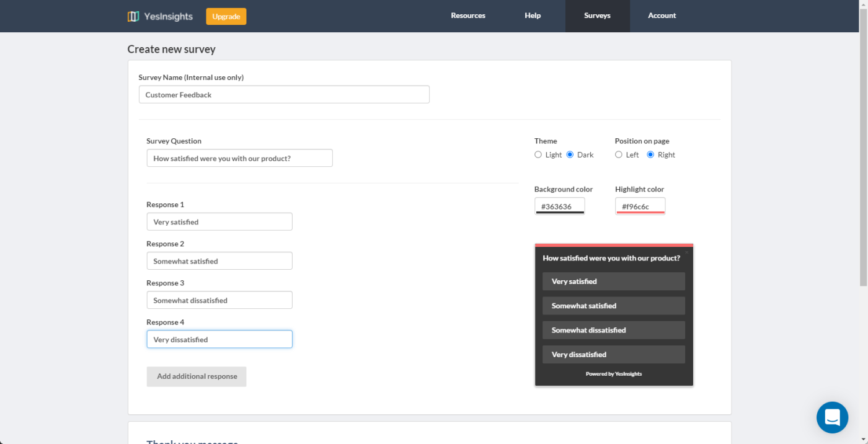The width and height of the screenshot is (868, 444).
Task: Focus the Survey Question text field
Action: pos(239,158)
